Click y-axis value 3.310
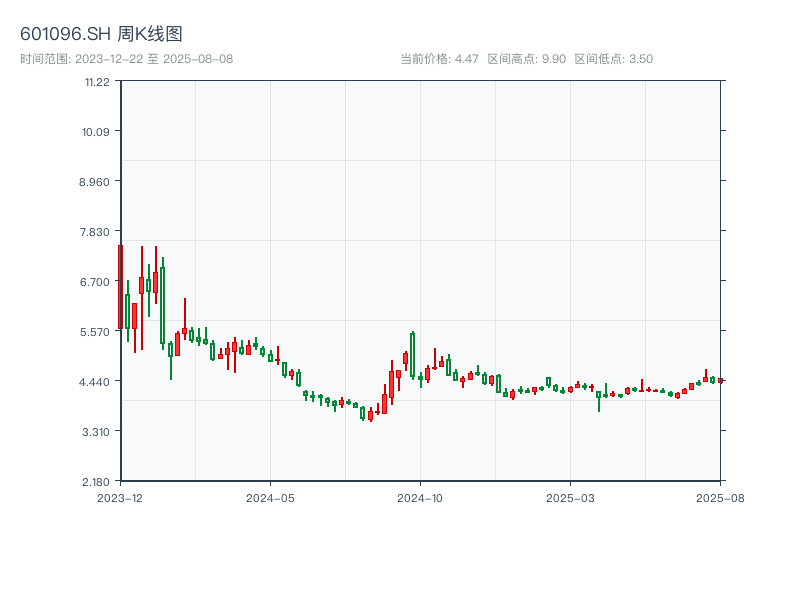 (95, 432)
